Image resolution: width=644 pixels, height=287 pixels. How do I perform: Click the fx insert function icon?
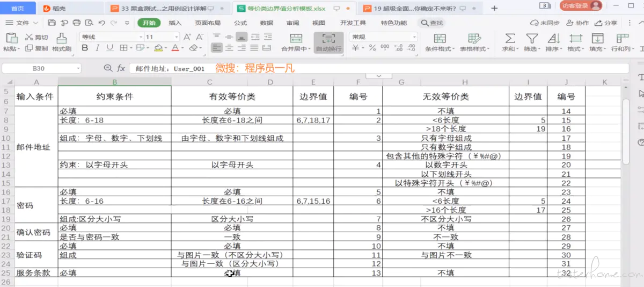(x=121, y=69)
